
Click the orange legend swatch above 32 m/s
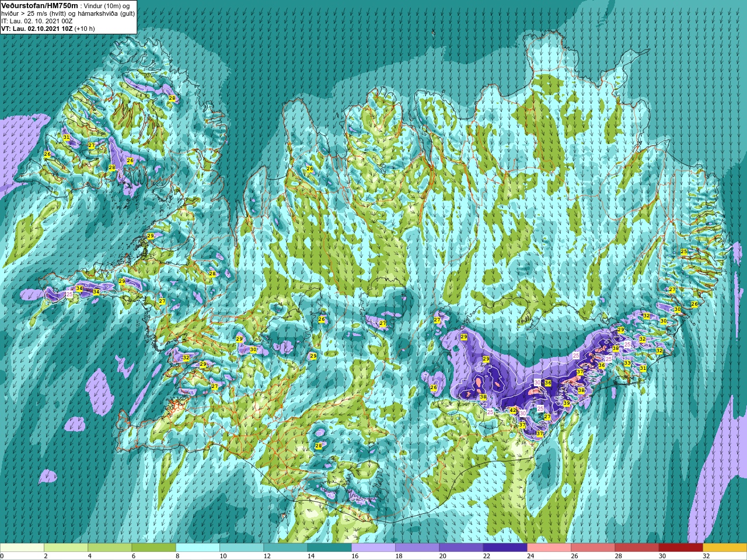pyautogui.click(x=725, y=548)
